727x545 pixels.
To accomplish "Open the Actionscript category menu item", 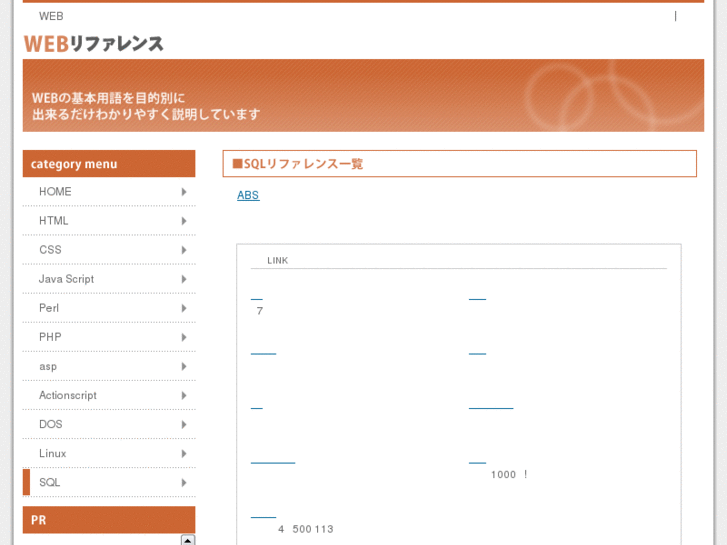I will pyautogui.click(x=109, y=395).
